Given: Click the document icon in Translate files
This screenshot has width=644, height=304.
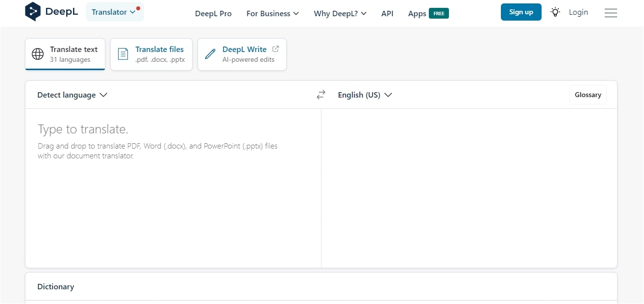Looking at the screenshot, I should click(123, 54).
